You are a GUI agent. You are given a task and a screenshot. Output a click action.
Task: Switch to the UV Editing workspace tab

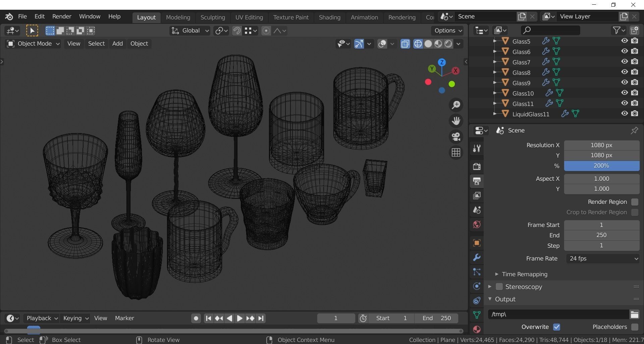[249, 17]
